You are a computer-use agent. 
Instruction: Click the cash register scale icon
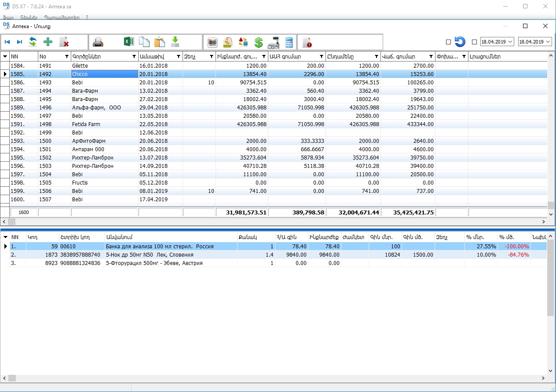(274, 42)
